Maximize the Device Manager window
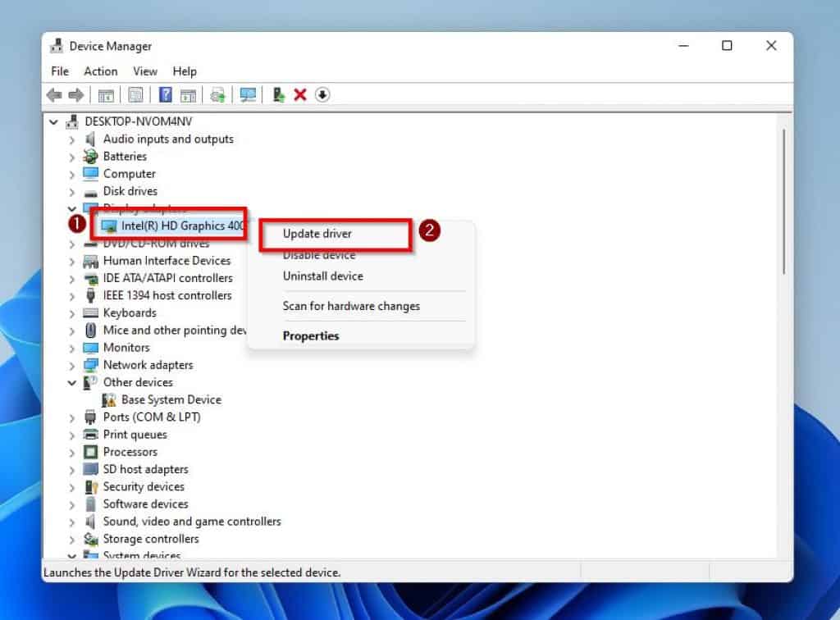840x620 pixels. (x=727, y=46)
